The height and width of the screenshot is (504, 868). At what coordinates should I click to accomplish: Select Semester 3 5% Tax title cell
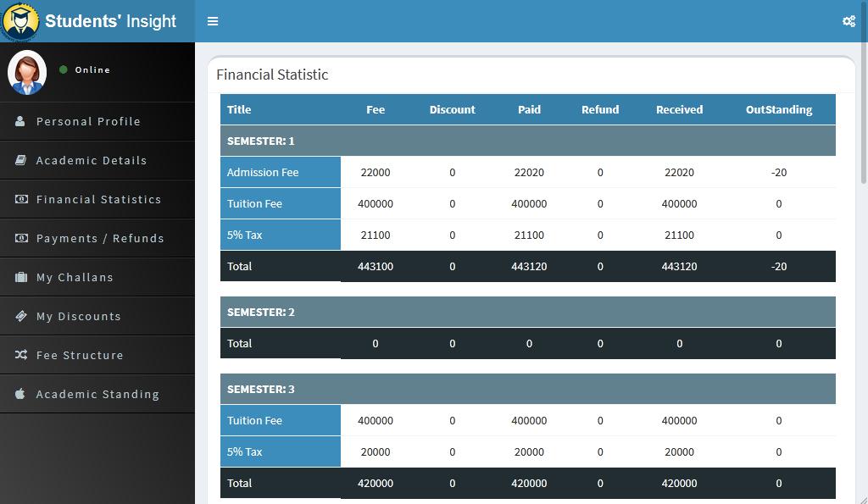point(280,451)
